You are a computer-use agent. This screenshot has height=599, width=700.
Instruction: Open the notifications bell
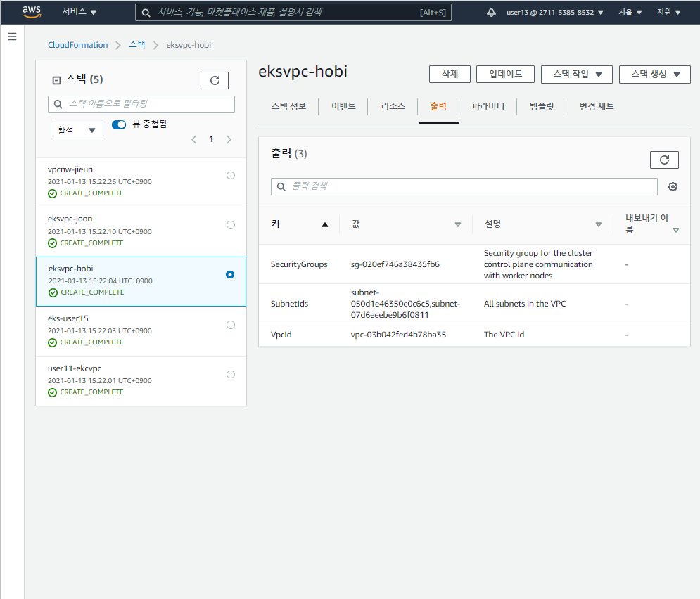tap(491, 13)
